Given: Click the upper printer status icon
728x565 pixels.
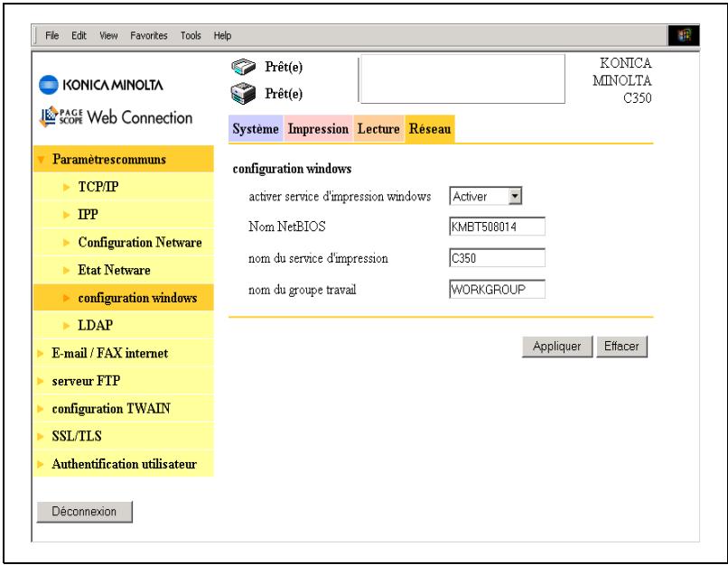Looking at the screenshot, I should pyautogui.click(x=243, y=68).
